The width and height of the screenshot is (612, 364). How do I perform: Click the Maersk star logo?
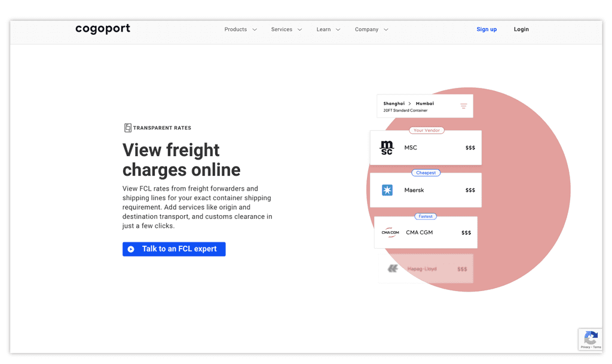point(387,190)
